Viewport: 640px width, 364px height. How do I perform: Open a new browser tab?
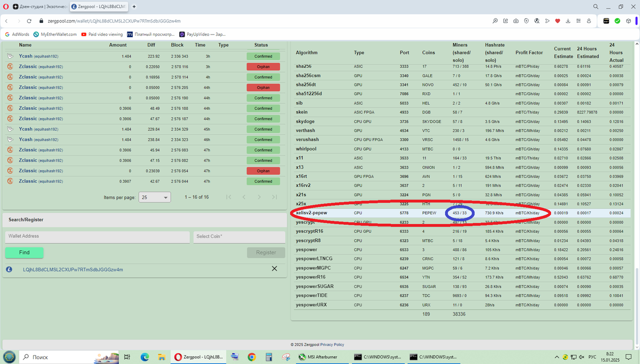[x=133, y=6]
